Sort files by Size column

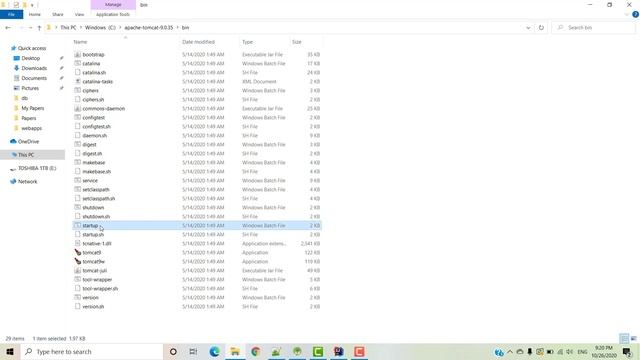coord(297,42)
